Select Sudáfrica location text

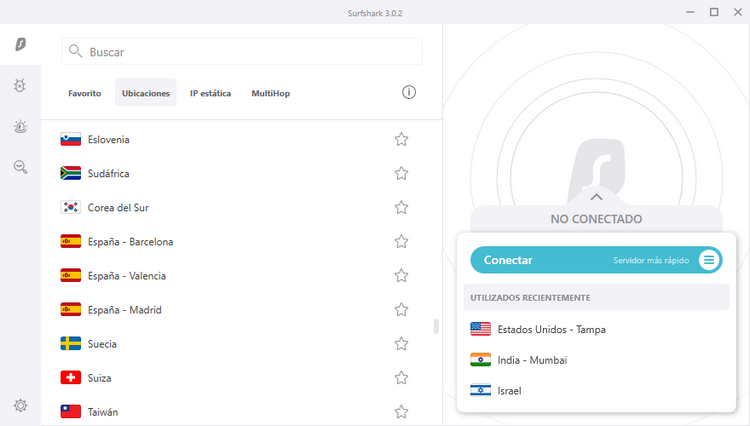point(109,174)
